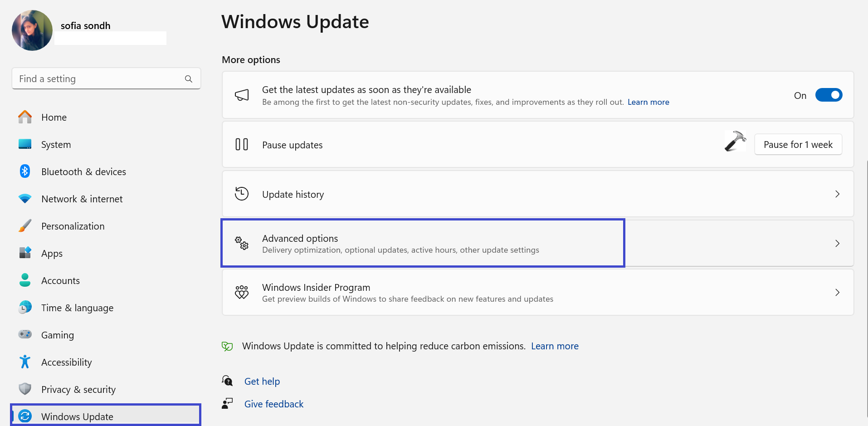Click the Personalization paintbrush icon
The height and width of the screenshot is (426, 868).
pyautogui.click(x=25, y=226)
